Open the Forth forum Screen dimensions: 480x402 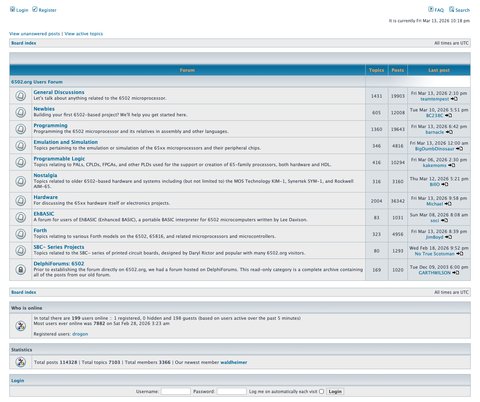click(40, 231)
